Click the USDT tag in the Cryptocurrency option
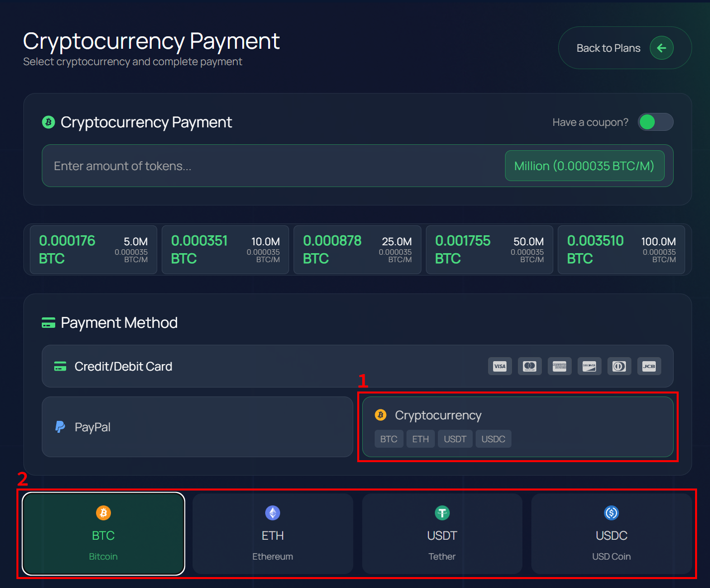Screen dimensions: 710x588 pos(455,439)
